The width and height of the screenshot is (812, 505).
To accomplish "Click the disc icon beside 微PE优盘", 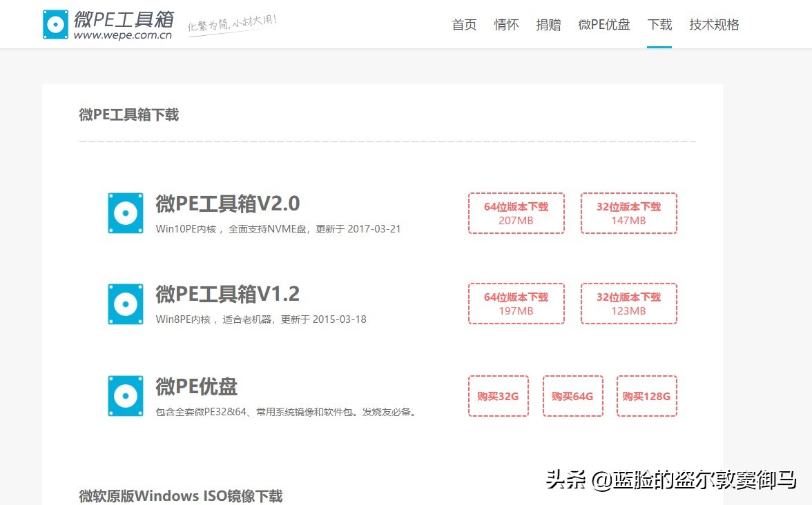I will click(125, 395).
